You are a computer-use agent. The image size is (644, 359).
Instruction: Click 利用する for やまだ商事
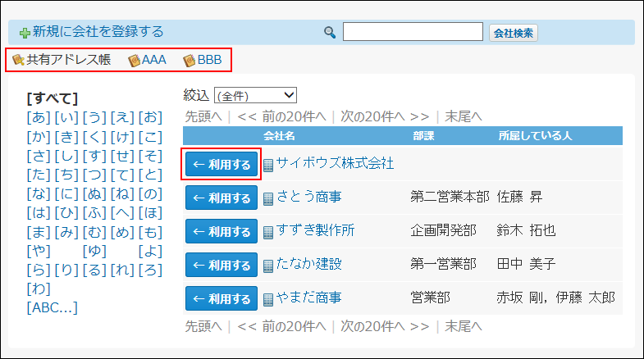222,298
